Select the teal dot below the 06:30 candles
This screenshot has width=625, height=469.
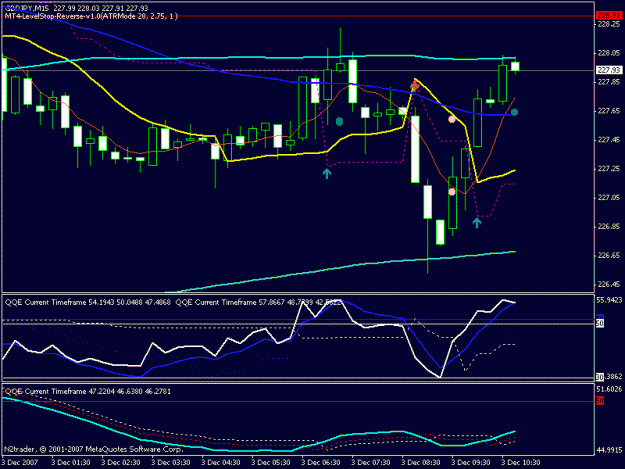point(339,122)
